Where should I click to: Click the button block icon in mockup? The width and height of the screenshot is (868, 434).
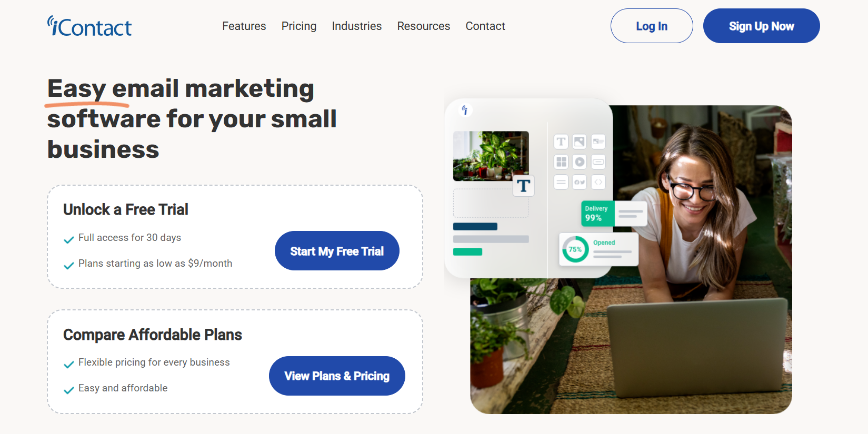(x=598, y=162)
